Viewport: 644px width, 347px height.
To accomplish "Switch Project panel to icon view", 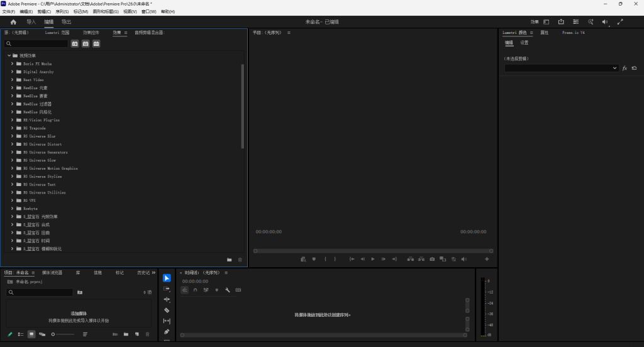I will (x=31, y=334).
